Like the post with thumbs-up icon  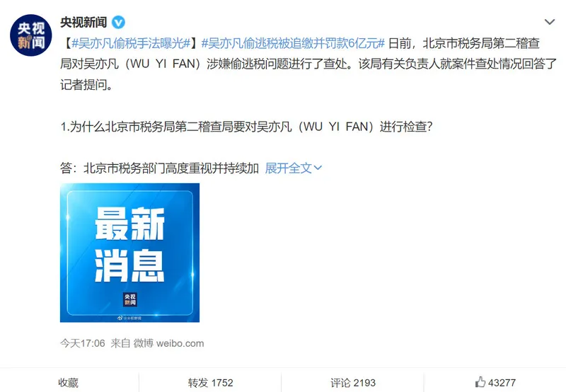pos(480,382)
